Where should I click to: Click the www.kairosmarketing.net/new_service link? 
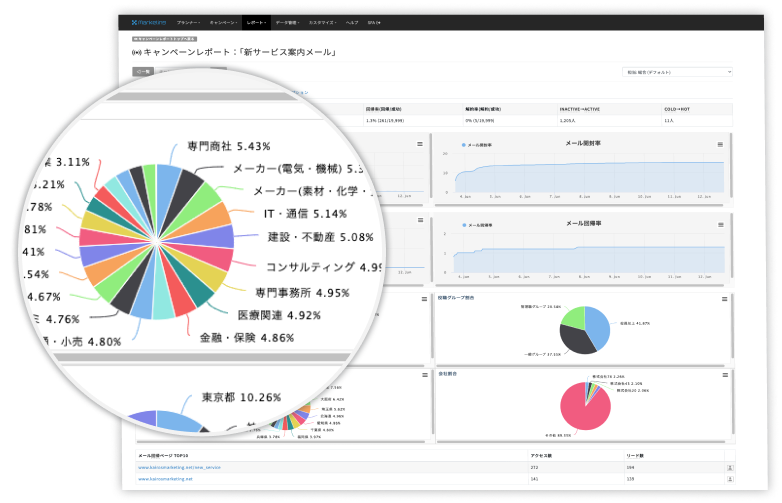coord(179,468)
